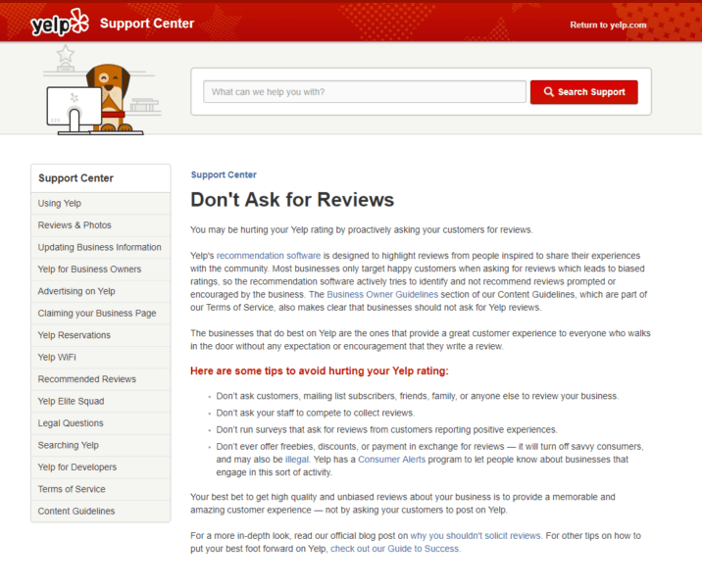The height and width of the screenshot is (588, 702).
Task: Click the Search Support button
Action: pyautogui.click(x=583, y=92)
